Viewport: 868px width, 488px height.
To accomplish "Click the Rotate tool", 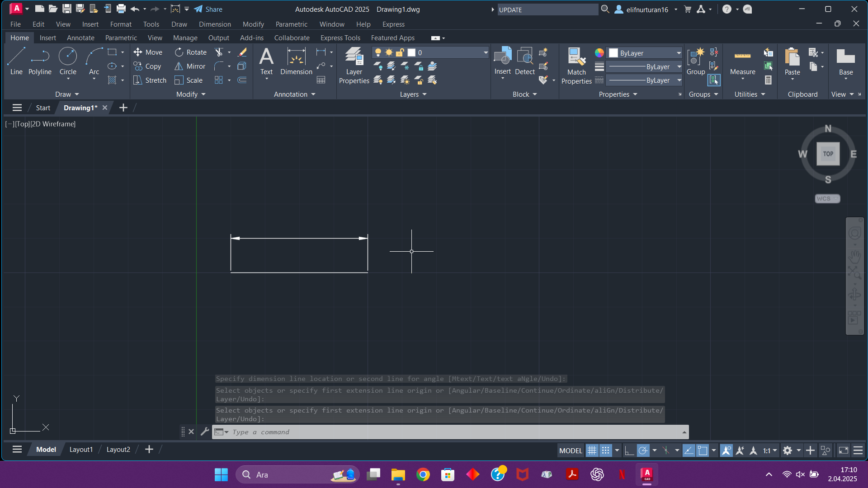I will pyautogui.click(x=191, y=52).
